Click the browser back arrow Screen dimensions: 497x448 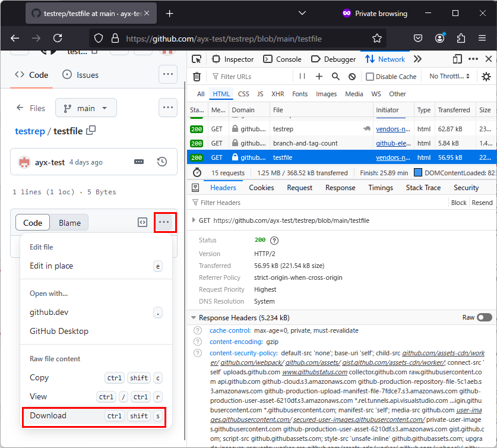click(x=15, y=39)
